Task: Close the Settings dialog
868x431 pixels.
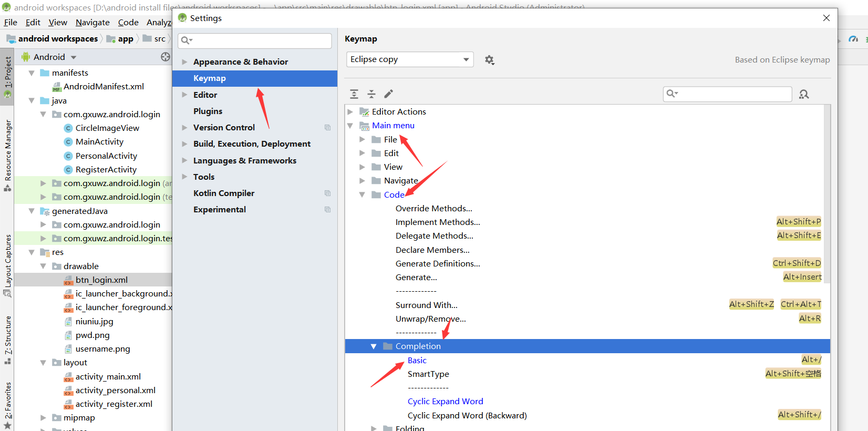Action: click(x=826, y=18)
